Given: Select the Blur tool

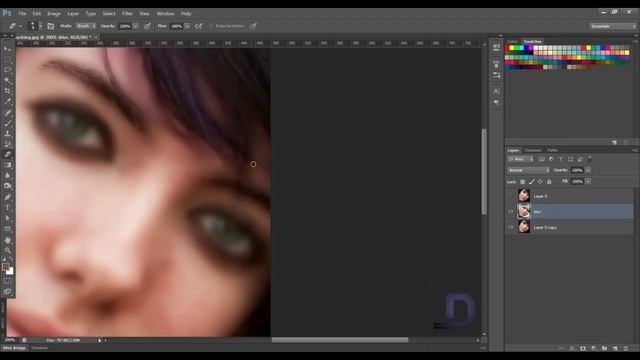Looking at the screenshot, I should coord(7,176).
